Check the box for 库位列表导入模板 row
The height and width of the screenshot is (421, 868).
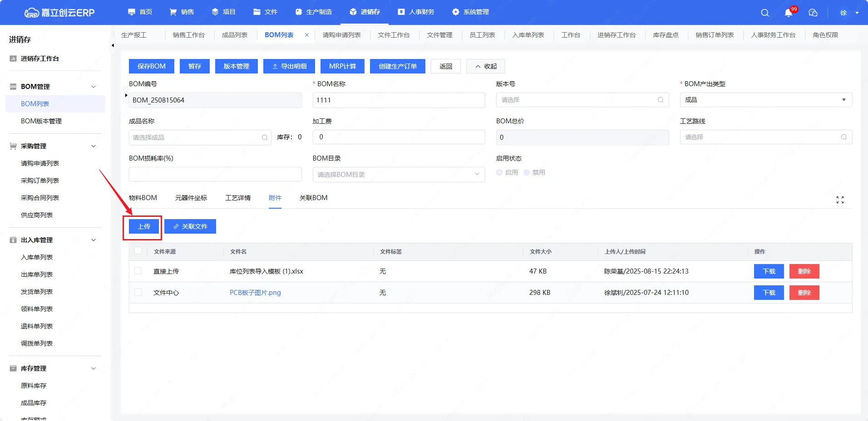pos(138,271)
